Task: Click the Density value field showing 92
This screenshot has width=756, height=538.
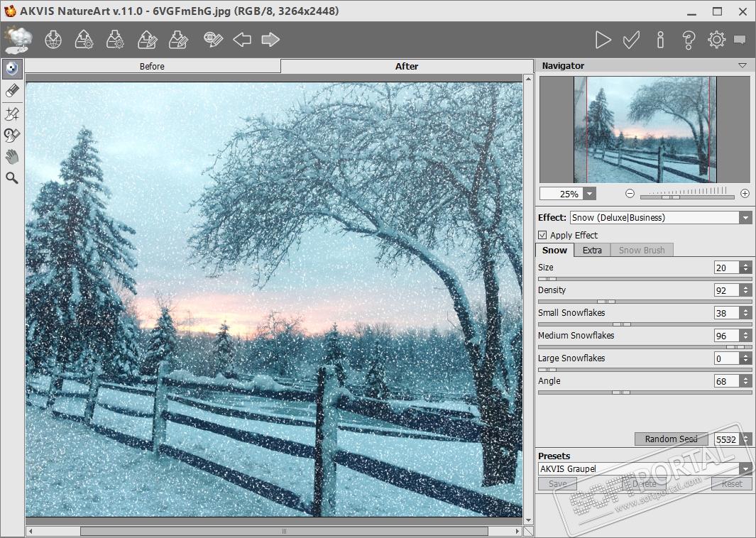Action: (727, 290)
